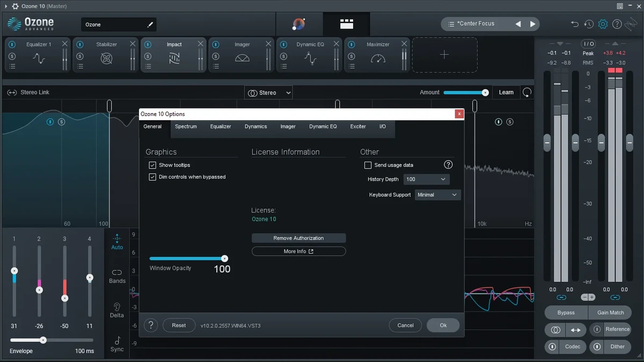
Task: Go to the previous preset arrow
Action: pyautogui.click(x=518, y=24)
